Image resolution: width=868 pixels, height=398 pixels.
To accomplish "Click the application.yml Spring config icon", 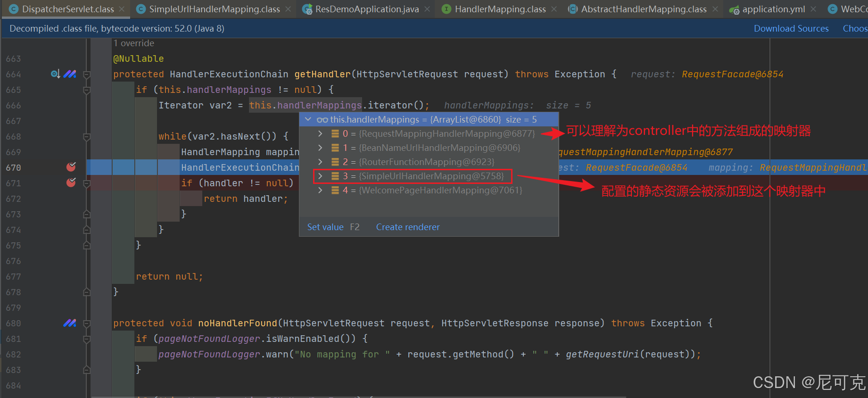I will tap(734, 9).
